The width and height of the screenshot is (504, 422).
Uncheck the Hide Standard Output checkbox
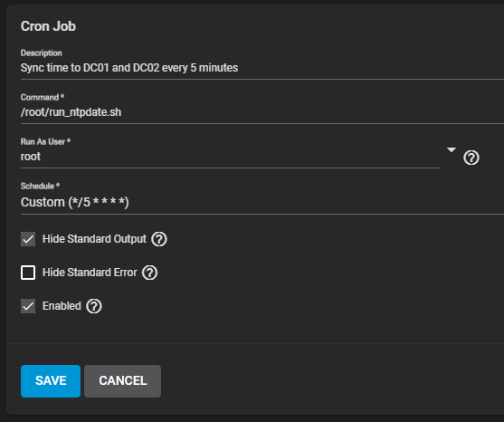click(x=28, y=239)
